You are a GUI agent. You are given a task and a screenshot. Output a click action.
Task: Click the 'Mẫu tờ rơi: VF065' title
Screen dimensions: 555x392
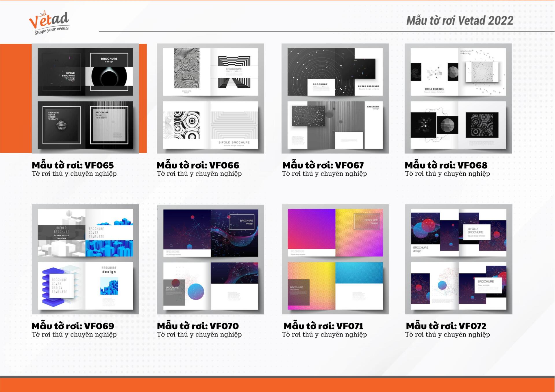point(73,165)
